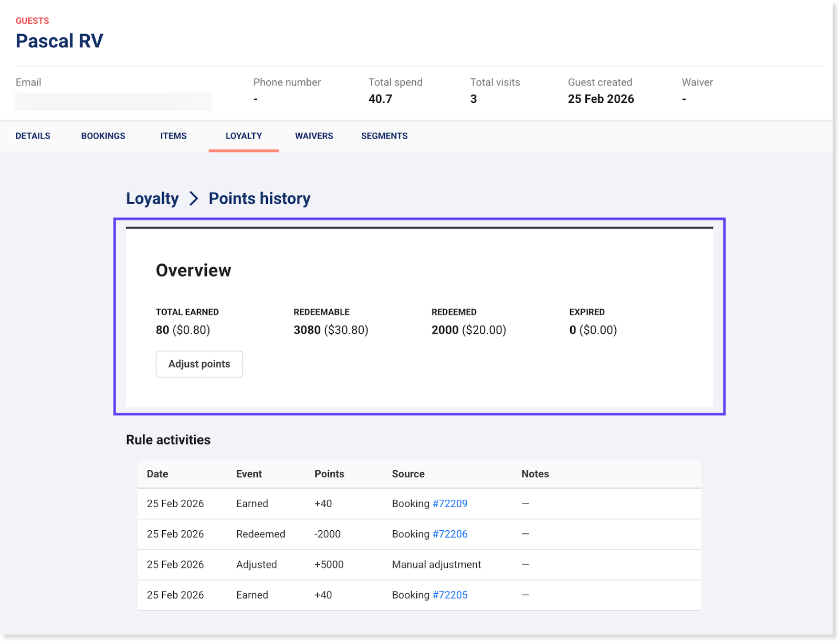Click the Points column header
Image resolution: width=840 pixels, height=642 pixels.
click(329, 474)
